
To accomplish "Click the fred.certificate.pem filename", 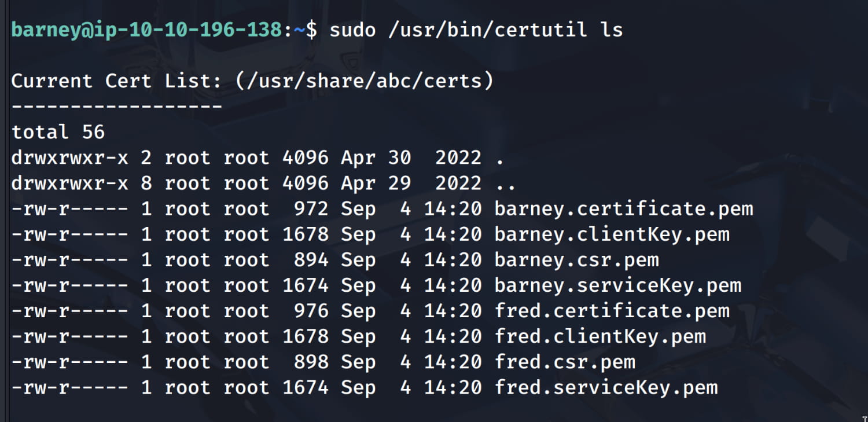I will click(x=612, y=311).
